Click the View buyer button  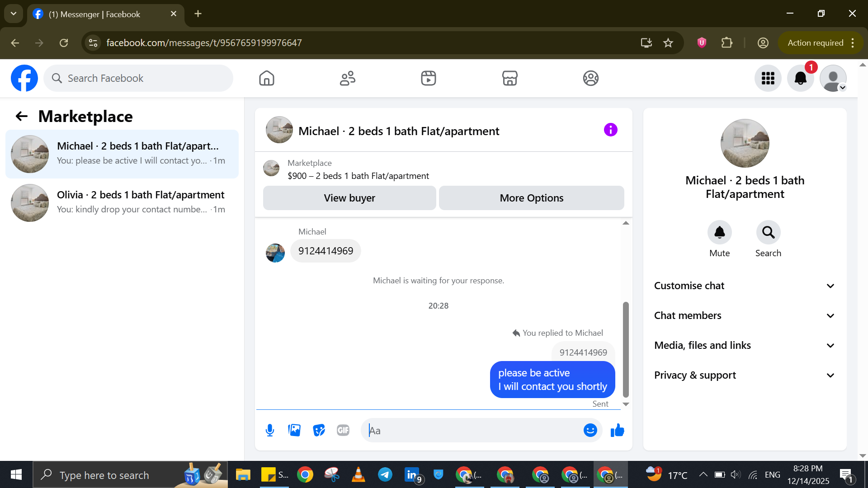(x=349, y=198)
